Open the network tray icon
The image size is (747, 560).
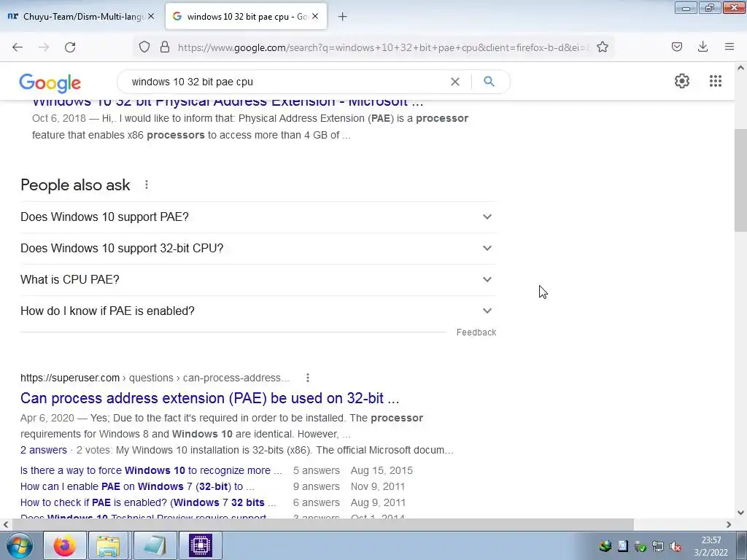coord(657,546)
